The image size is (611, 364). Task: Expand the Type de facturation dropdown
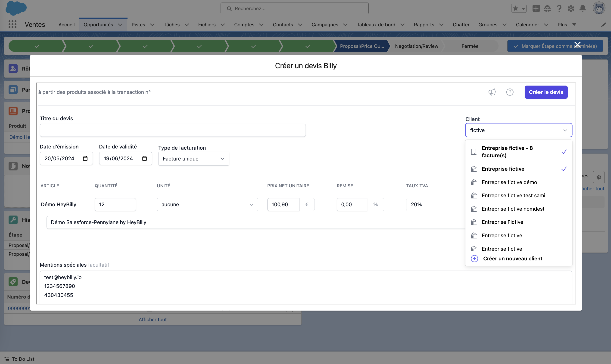pyautogui.click(x=193, y=159)
